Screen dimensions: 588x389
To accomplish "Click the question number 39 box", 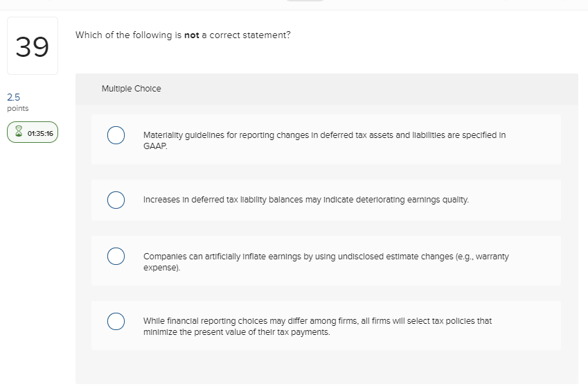I will pyautogui.click(x=33, y=46).
